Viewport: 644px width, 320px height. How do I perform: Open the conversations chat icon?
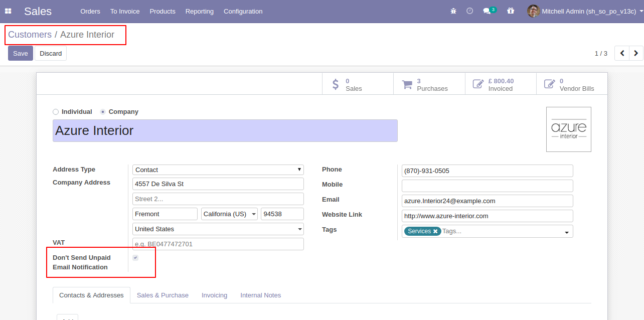(487, 11)
